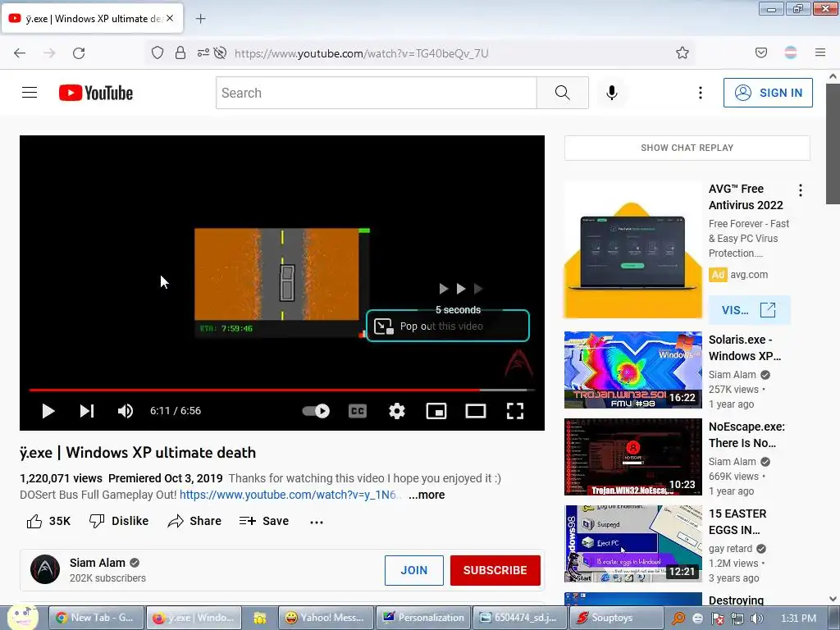Open YouTube settings three-dot menu
Viewport: 840px width, 630px height.
(701, 93)
